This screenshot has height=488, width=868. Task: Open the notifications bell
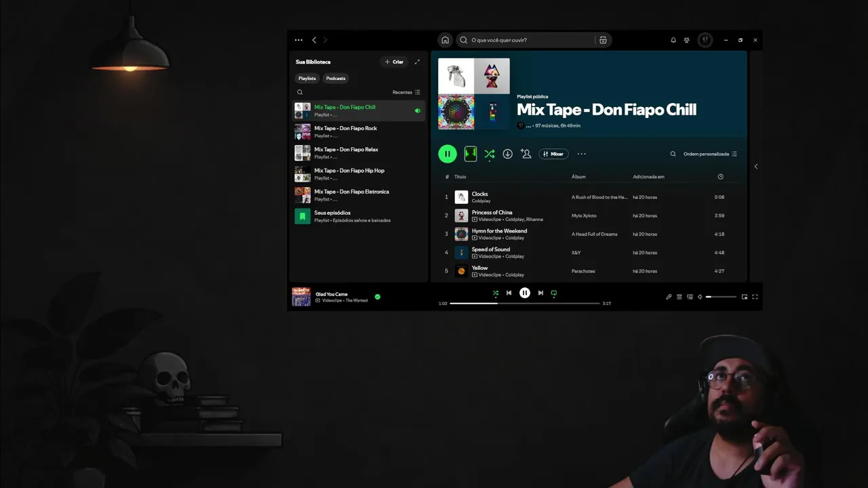[x=673, y=40]
